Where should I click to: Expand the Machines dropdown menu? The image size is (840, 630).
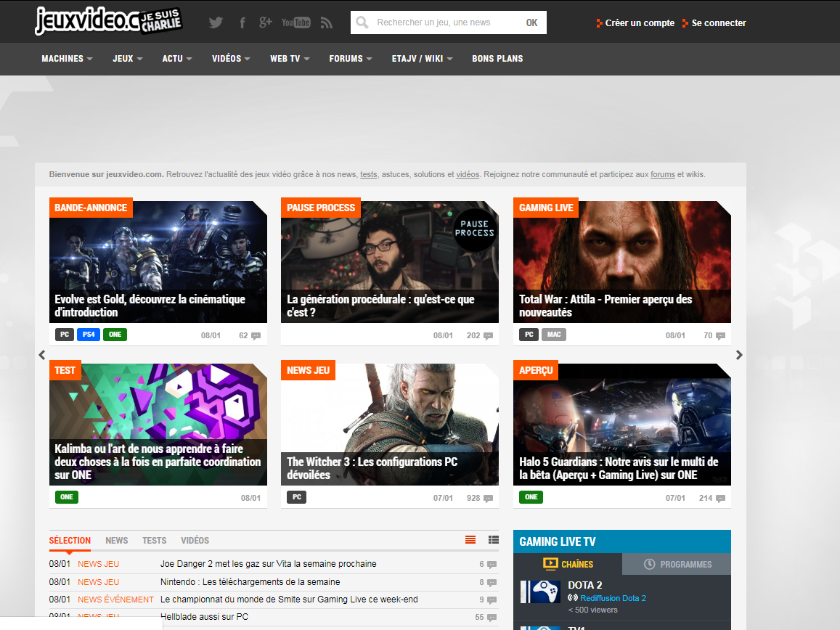[67, 59]
